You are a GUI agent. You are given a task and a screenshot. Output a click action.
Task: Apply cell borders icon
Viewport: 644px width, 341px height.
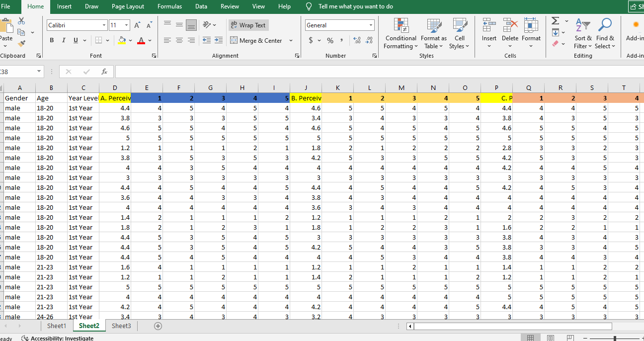(99, 40)
